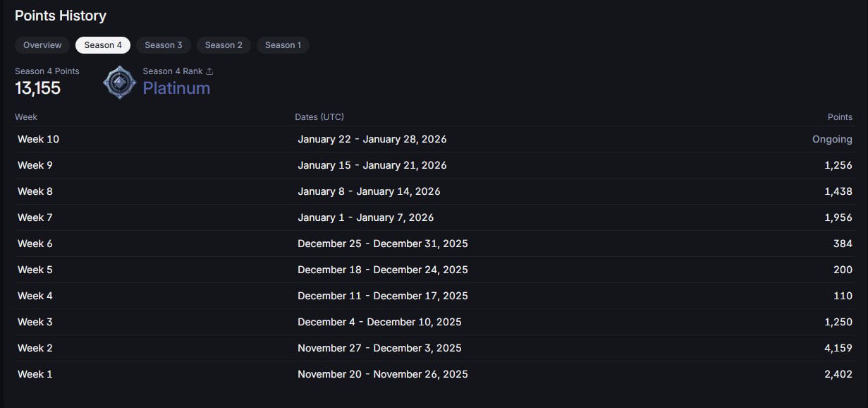Viewport: 868px width, 408px height.
Task: Click the Platinum rank badge emblem
Action: point(119,83)
